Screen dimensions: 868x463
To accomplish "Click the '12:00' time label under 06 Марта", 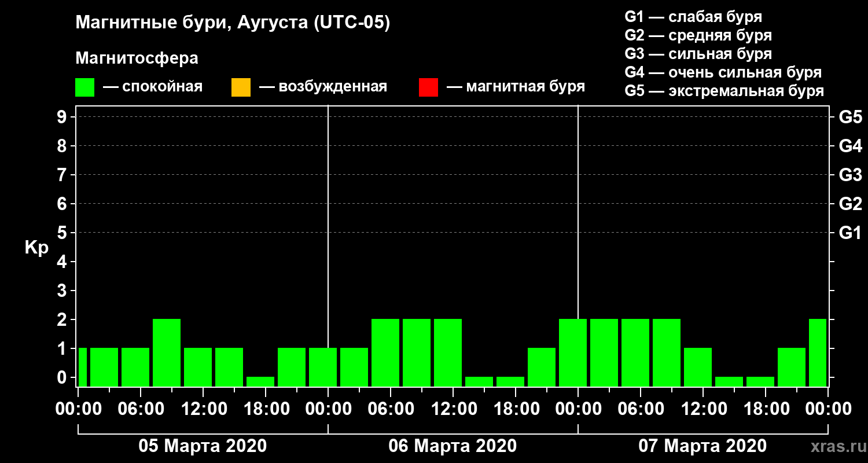I will point(453,409).
